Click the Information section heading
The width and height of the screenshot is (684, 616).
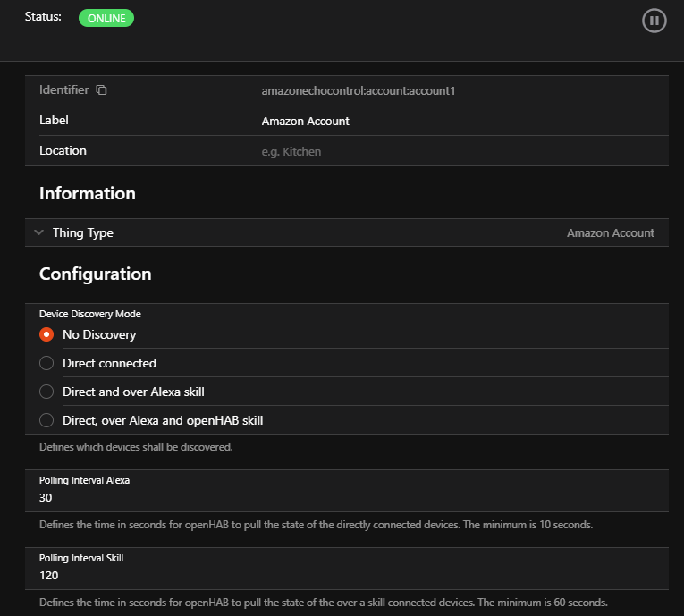[88, 193]
